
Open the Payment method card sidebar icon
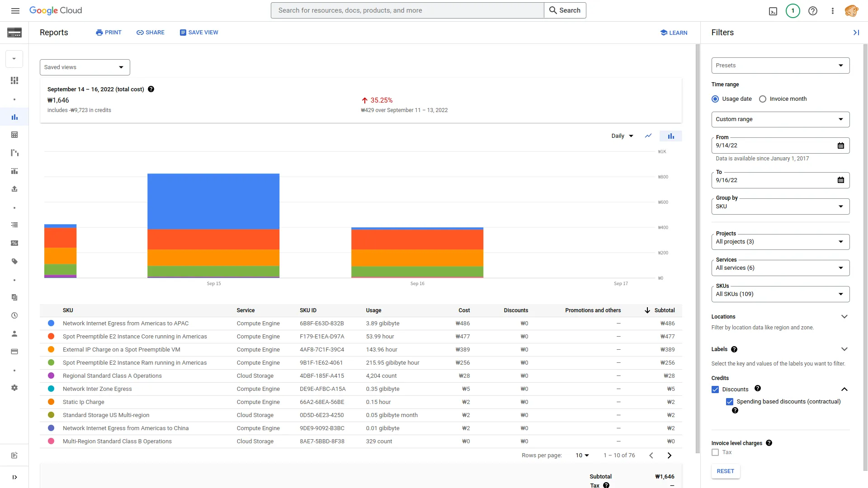tap(14, 352)
